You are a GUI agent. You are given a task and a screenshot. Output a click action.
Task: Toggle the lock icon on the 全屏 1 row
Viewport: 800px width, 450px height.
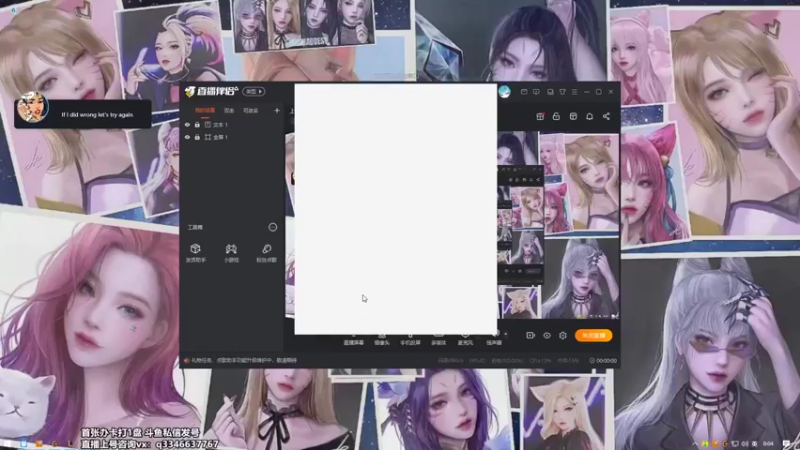pyautogui.click(x=197, y=137)
